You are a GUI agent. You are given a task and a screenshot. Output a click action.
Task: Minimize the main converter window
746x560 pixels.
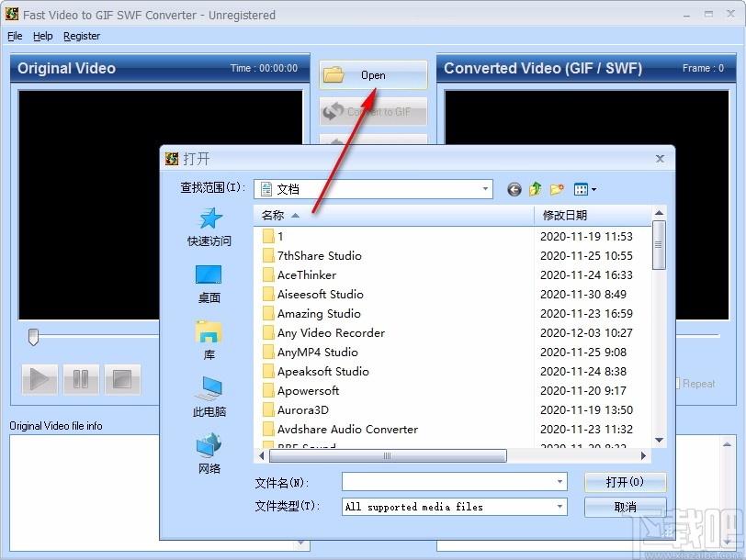tap(686, 15)
